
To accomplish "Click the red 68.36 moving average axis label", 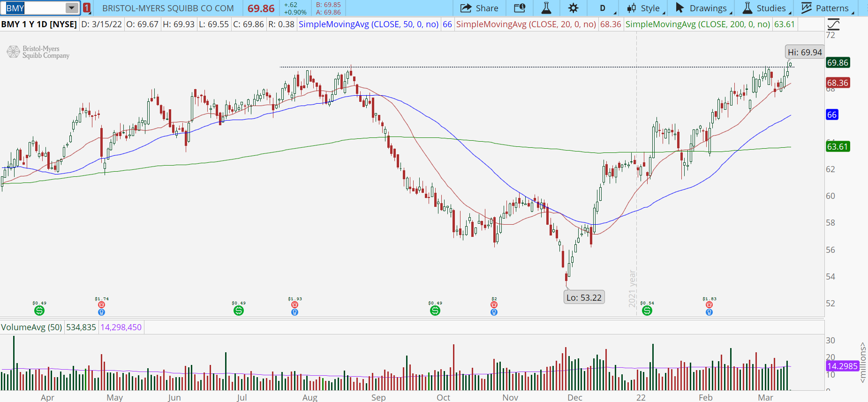I will point(838,83).
